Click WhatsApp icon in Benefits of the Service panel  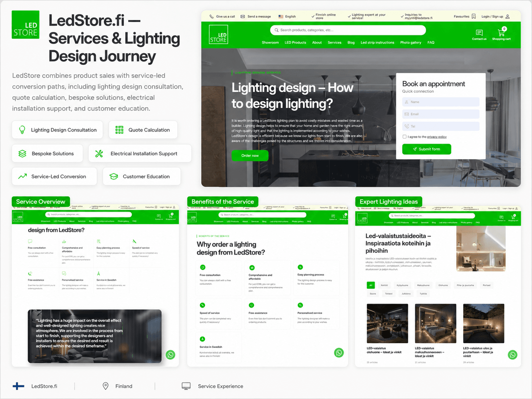pyautogui.click(x=339, y=353)
